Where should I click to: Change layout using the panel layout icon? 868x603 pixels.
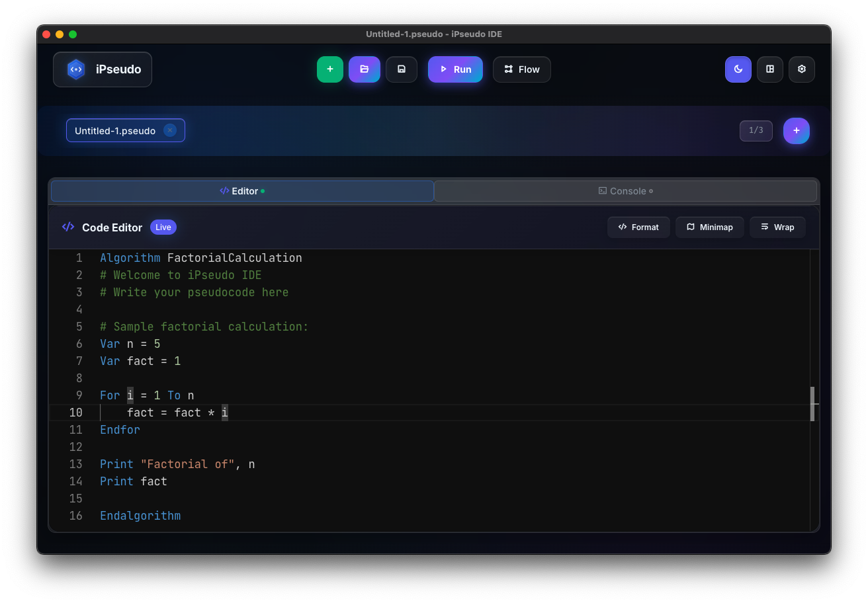tap(770, 69)
